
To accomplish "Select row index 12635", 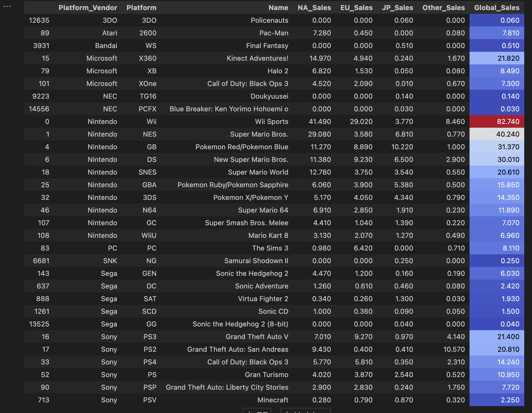I will pos(39,20).
